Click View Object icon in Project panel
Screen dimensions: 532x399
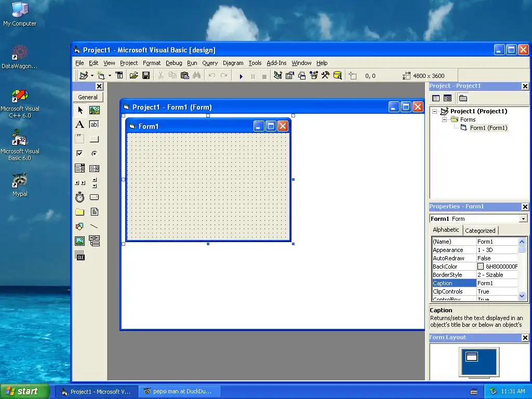(x=447, y=98)
